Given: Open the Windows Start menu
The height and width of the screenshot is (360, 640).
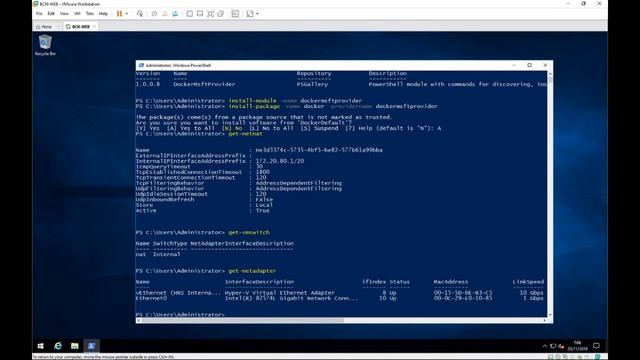Looking at the screenshot, I should coord(40,346).
